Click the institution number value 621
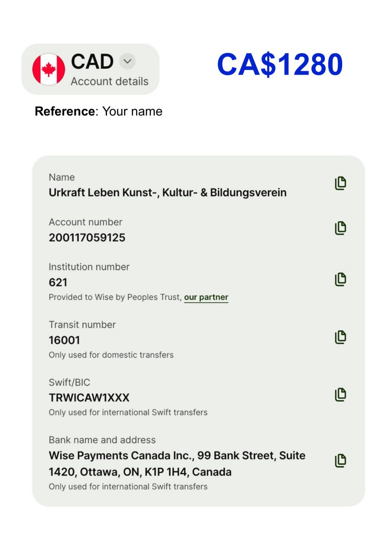Image resolution: width=392 pixels, height=555 pixels. (58, 283)
